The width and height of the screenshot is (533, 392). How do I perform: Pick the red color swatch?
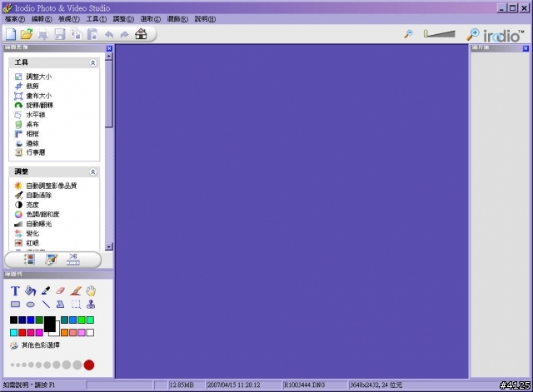pos(22,333)
